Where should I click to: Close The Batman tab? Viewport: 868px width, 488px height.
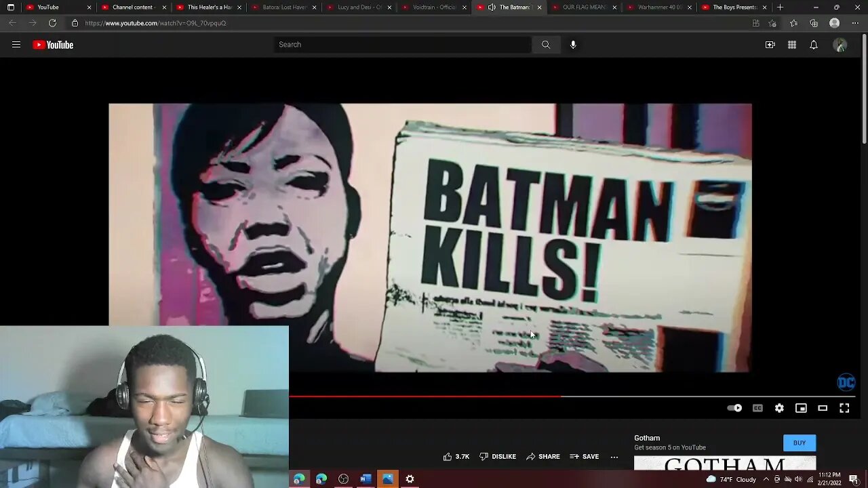pos(540,7)
